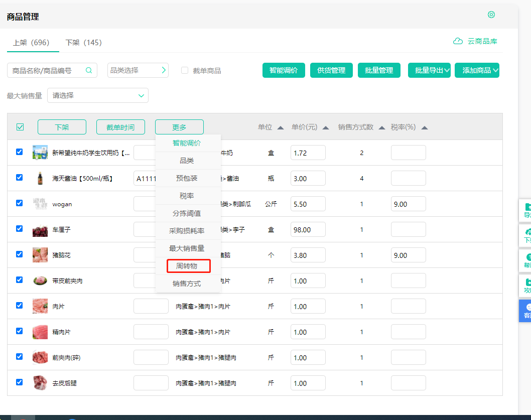
Task: Toggle the 截单商品 checkbox
Action: point(185,71)
